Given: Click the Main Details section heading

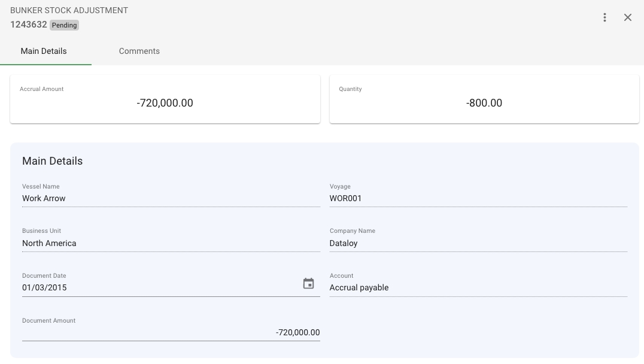Looking at the screenshot, I should 52,161.
